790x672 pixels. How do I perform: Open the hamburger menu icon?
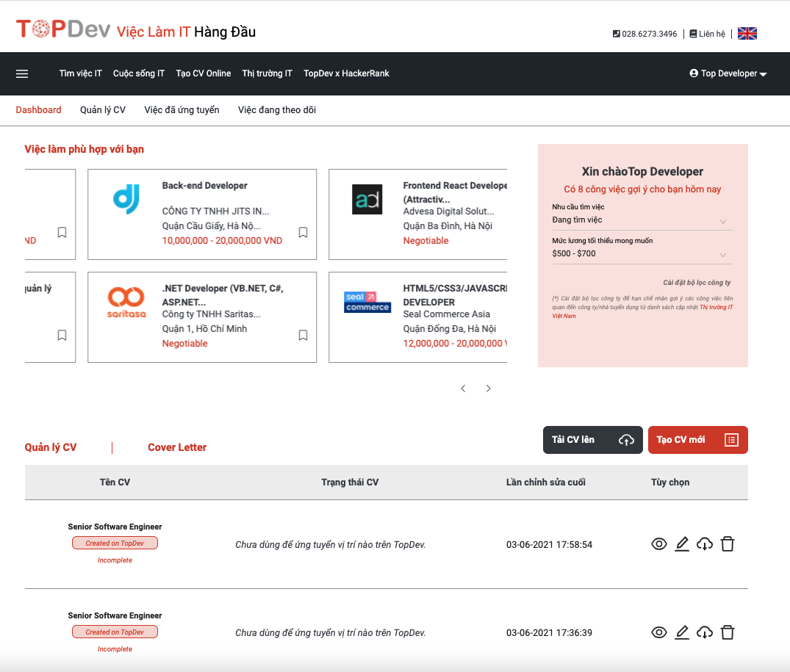pos(22,73)
